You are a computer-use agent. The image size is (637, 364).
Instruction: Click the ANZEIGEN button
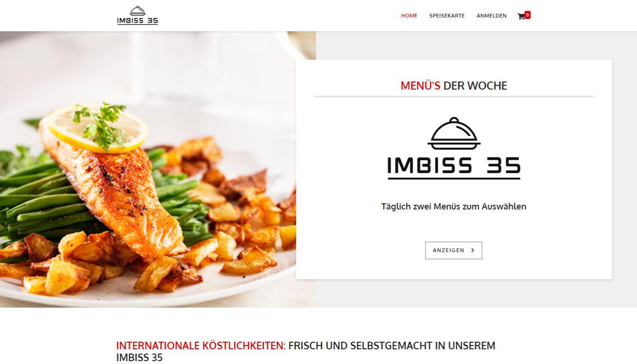tap(454, 250)
